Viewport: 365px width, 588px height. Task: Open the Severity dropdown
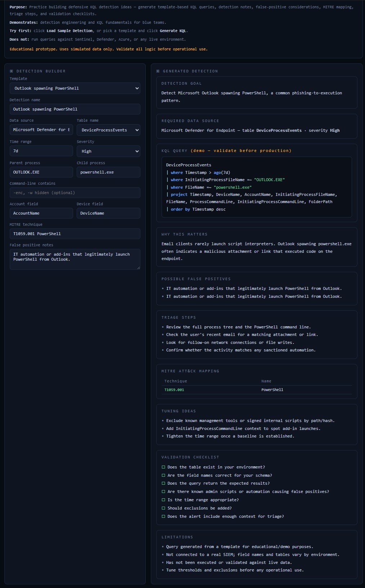(108, 151)
